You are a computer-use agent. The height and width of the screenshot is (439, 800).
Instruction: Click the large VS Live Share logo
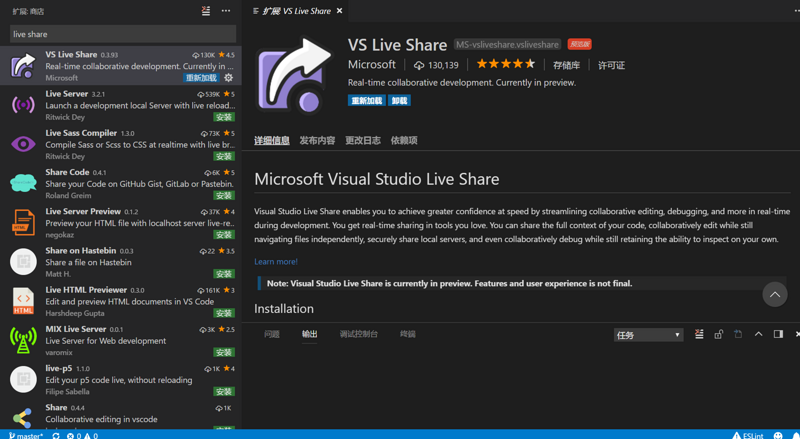294,75
